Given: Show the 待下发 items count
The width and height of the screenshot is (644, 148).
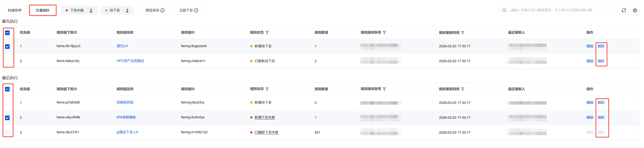Looking at the screenshot, I should (127, 11).
